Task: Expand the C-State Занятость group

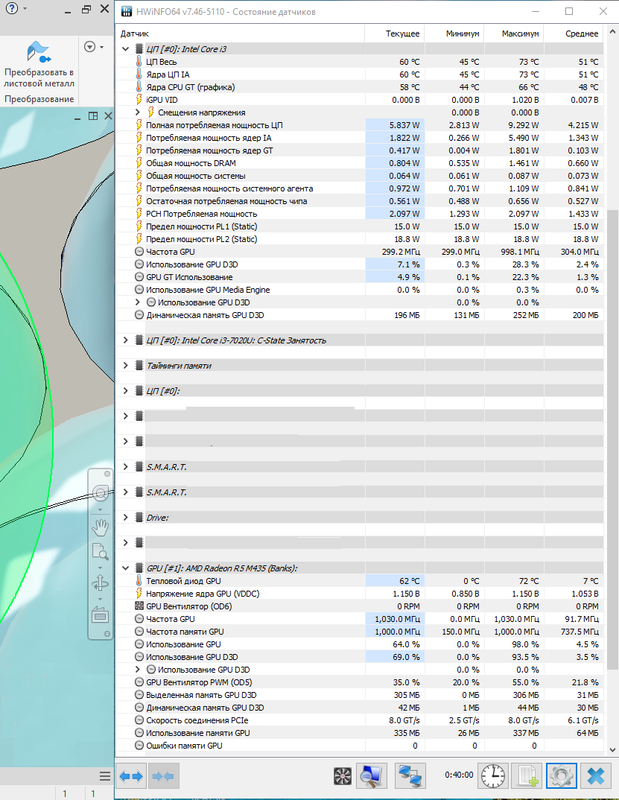Action: (126, 340)
